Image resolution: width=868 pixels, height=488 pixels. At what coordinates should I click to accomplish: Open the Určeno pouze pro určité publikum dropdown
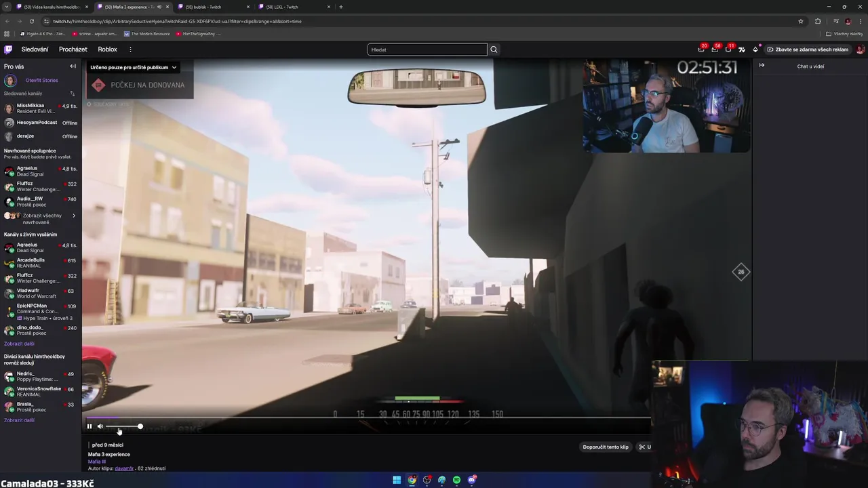133,67
